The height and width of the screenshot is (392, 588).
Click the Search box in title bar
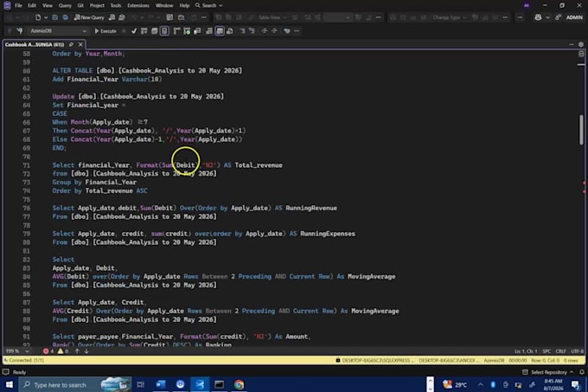(x=209, y=5)
